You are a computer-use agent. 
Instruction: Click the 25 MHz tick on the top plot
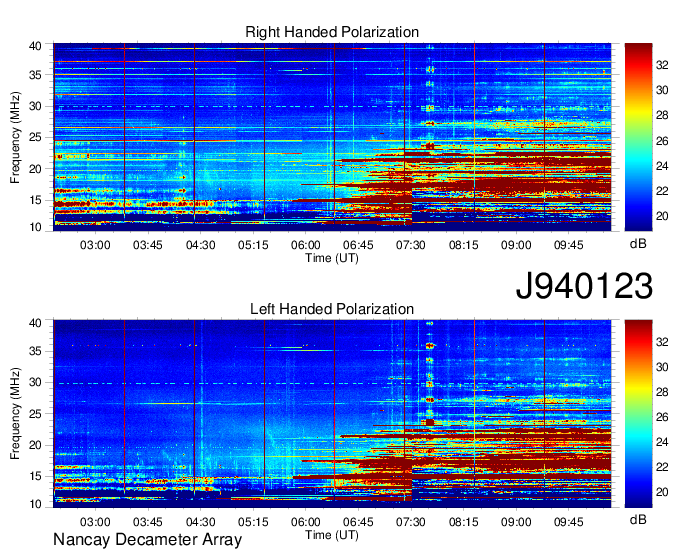point(36,137)
